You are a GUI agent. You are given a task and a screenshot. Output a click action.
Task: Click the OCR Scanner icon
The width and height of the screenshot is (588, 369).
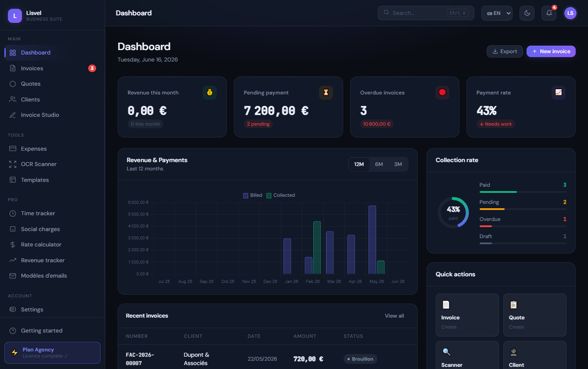coord(13,164)
